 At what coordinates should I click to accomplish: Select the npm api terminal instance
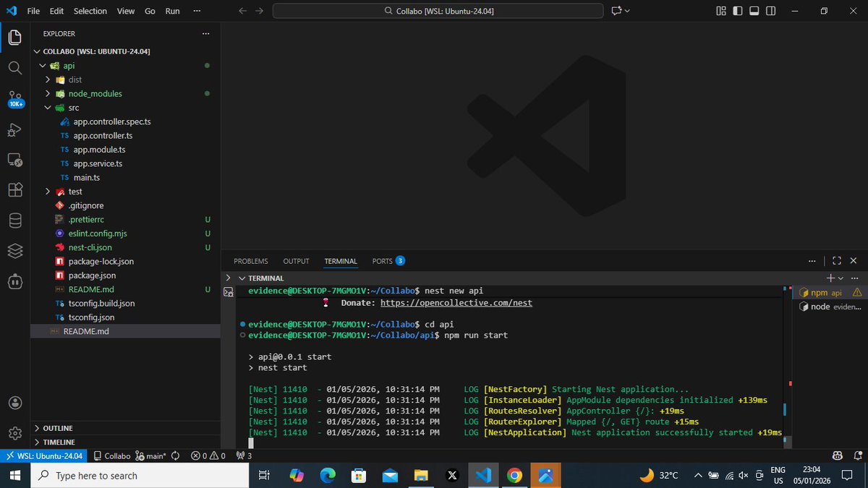(x=830, y=293)
